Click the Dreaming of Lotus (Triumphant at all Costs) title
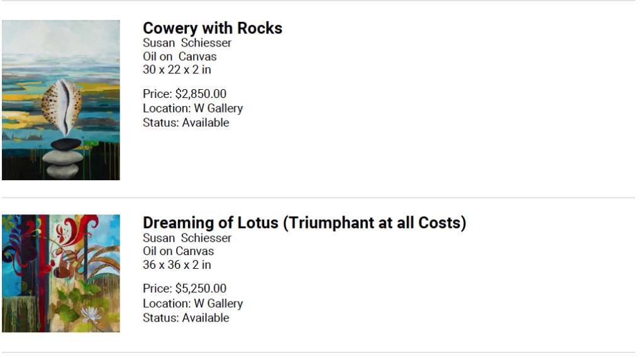The height and width of the screenshot is (358, 644). [304, 223]
